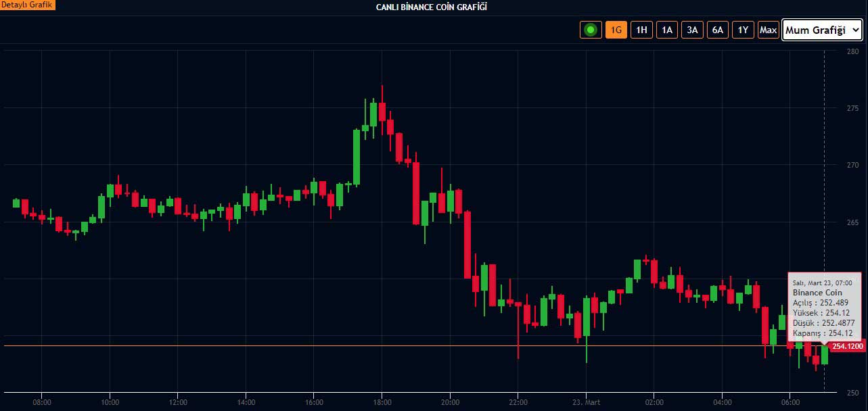Screen dimensions: 868x411
Task: Click the 10:00 time axis label
Action: pos(110,402)
